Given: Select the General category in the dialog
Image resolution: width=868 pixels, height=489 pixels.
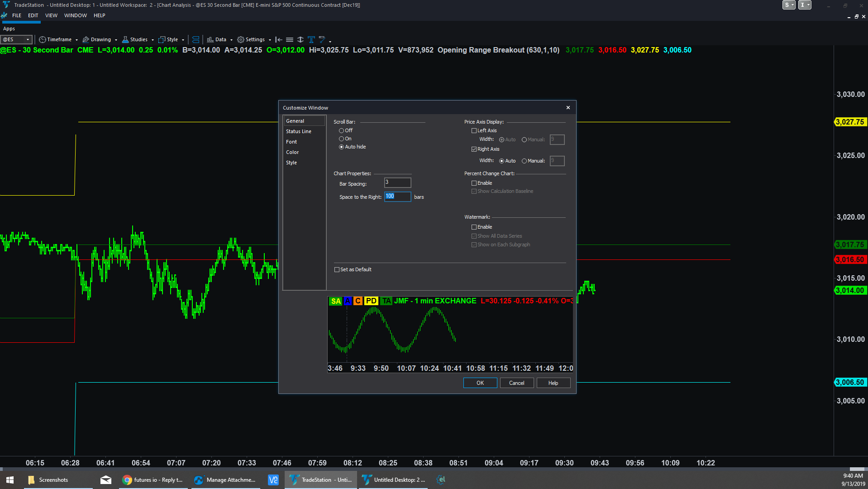Looking at the screenshot, I should (x=304, y=121).
